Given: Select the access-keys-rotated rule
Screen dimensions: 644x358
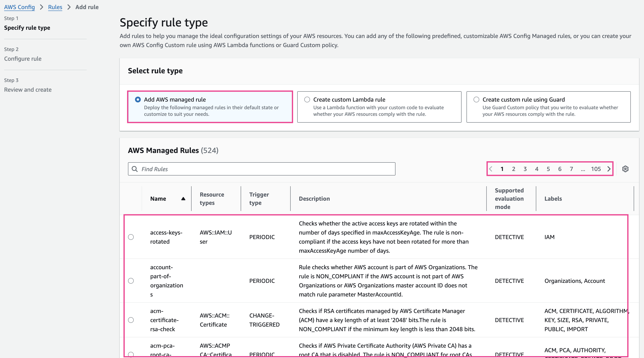Looking at the screenshot, I should [131, 237].
